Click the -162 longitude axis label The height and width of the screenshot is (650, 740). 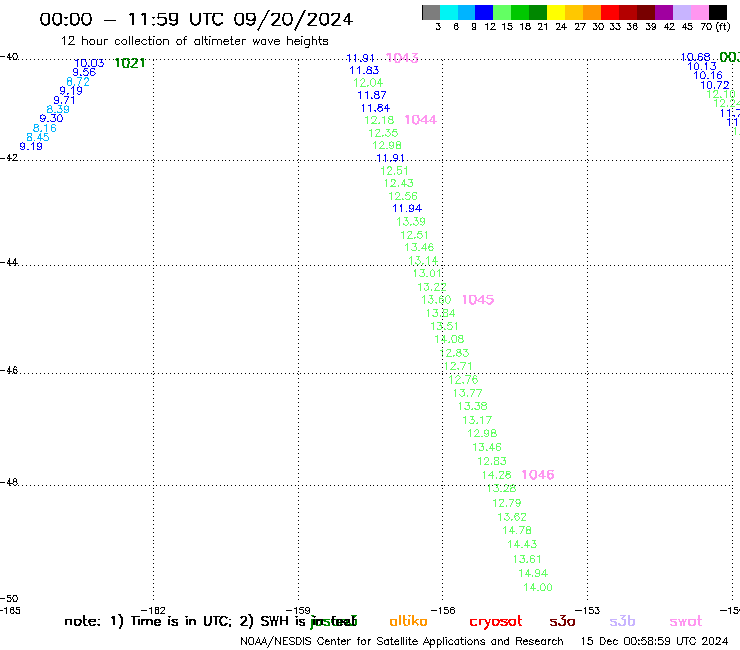click(x=153, y=611)
